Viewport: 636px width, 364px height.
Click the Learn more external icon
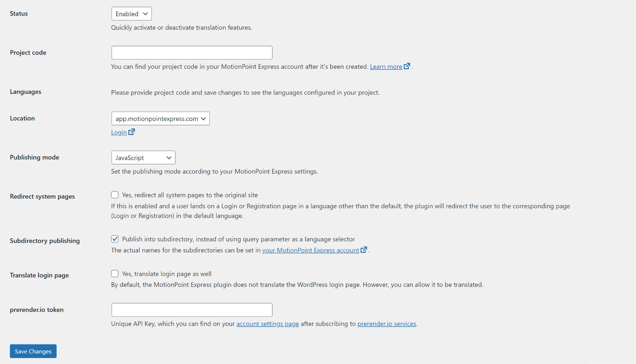tap(407, 66)
